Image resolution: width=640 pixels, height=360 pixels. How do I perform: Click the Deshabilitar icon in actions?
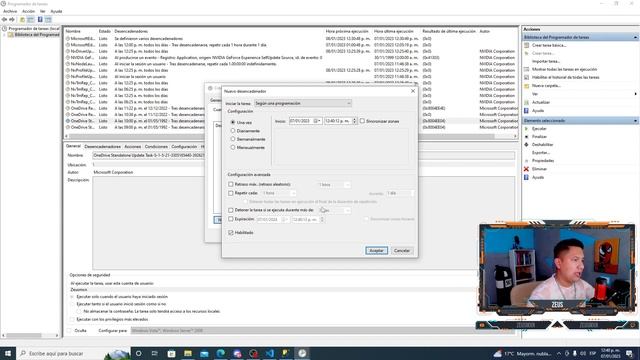tap(527, 144)
